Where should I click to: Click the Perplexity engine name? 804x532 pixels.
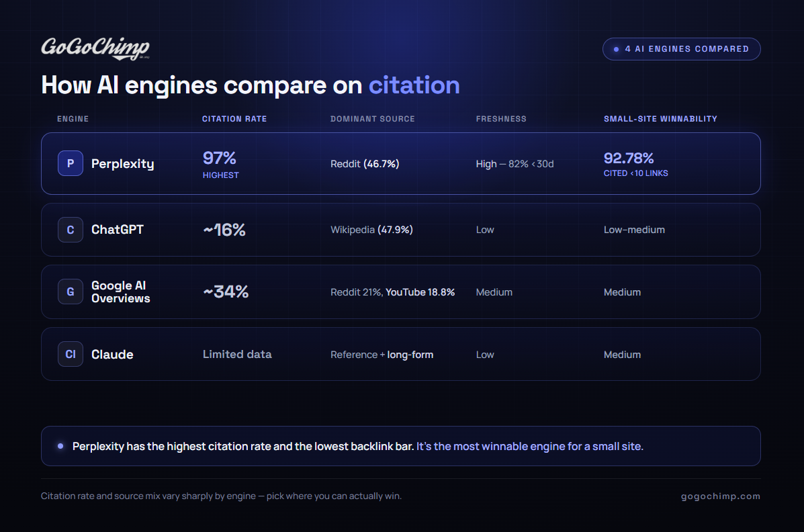click(x=122, y=164)
